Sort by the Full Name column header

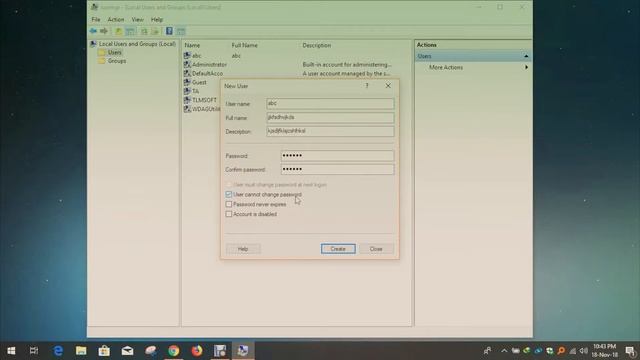[244, 45]
